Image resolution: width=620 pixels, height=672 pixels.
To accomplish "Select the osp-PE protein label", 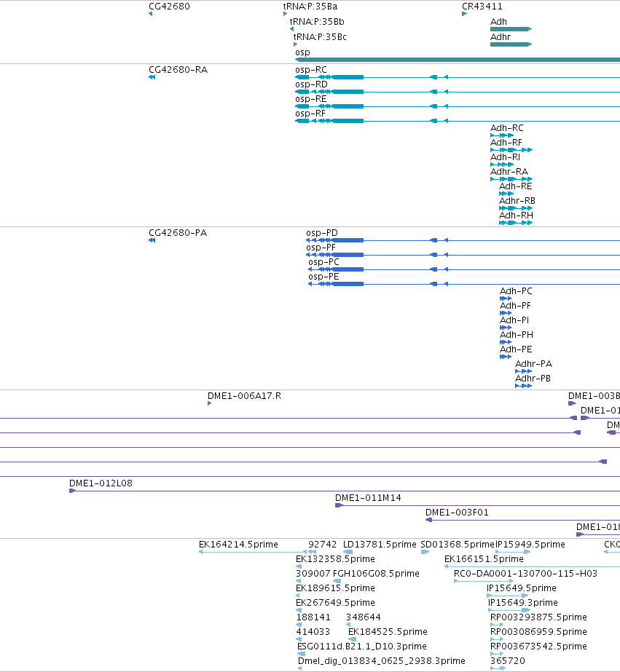I will pos(323,277).
